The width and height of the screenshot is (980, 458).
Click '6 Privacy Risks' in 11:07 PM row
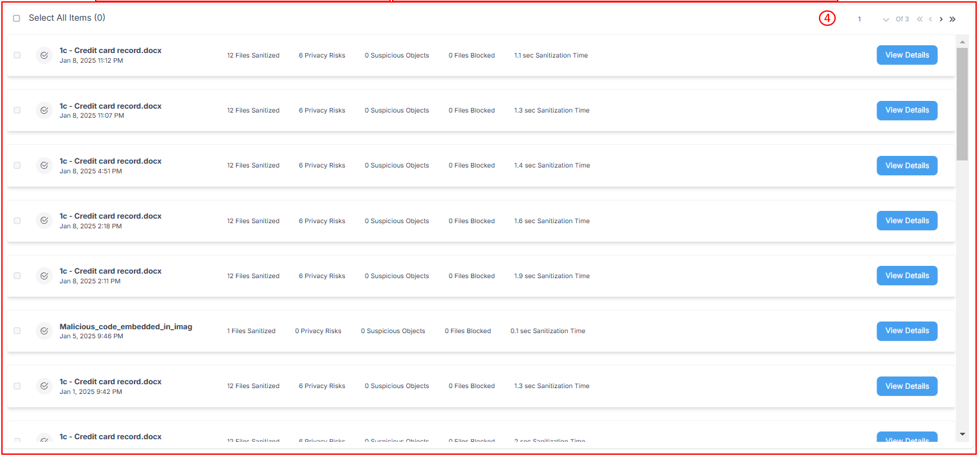click(322, 111)
